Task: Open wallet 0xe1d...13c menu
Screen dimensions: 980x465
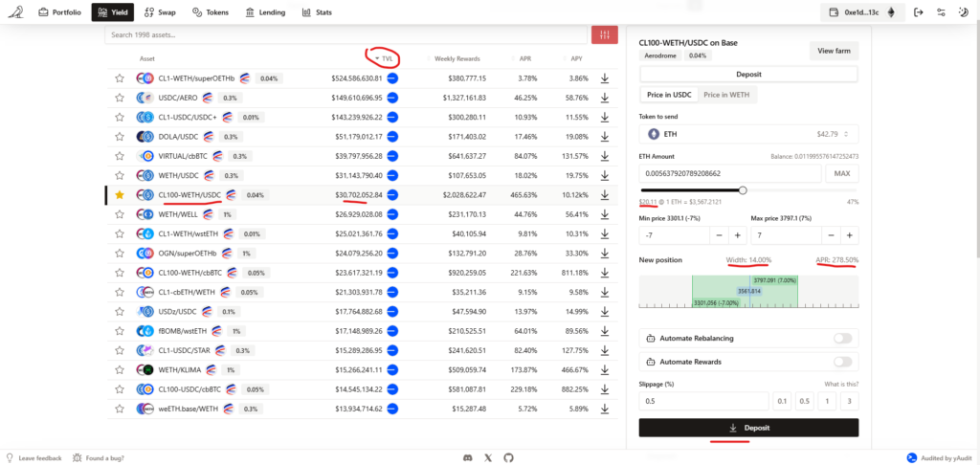Action: point(862,11)
